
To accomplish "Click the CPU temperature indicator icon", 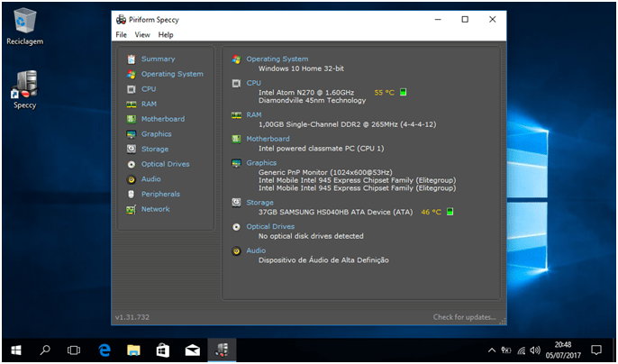I will point(404,92).
